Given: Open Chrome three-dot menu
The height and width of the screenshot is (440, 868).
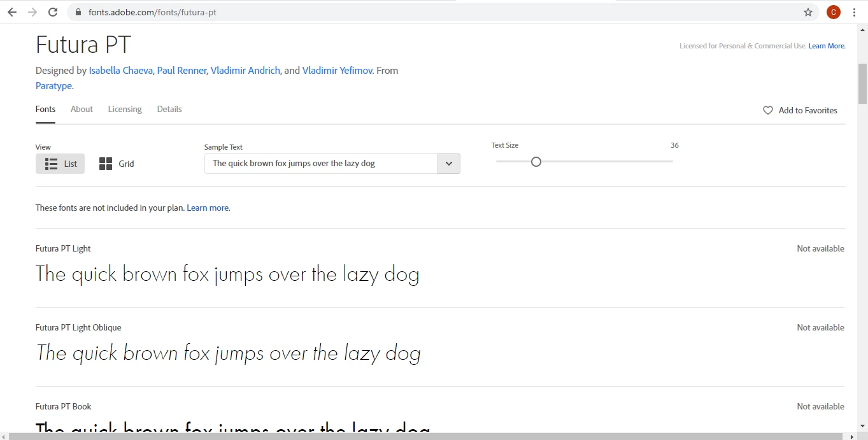Looking at the screenshot, I should pos(854,12).
